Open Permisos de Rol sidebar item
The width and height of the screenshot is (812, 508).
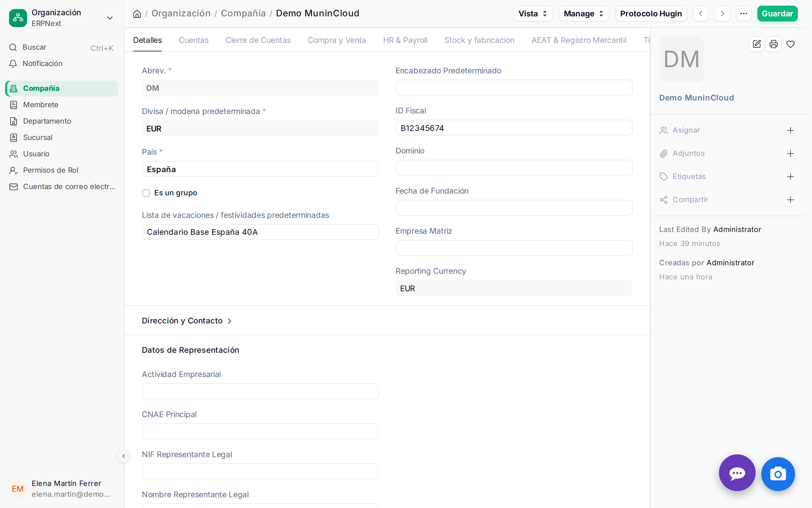(62, 170)
